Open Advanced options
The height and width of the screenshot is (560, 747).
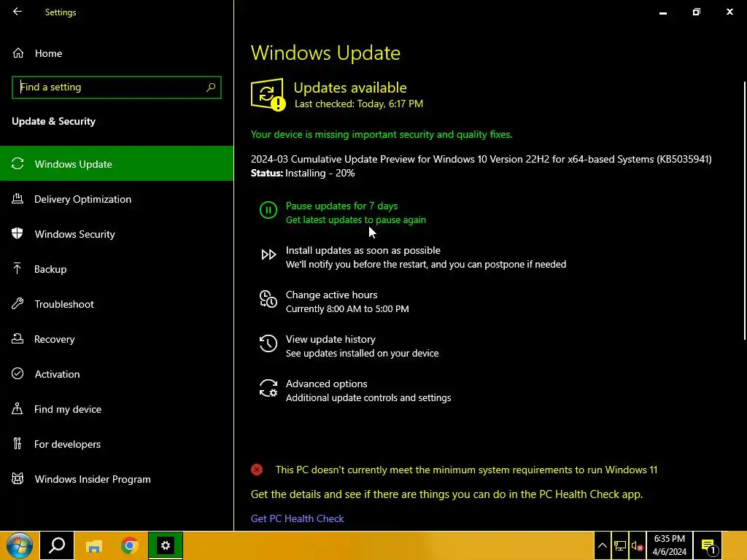pyautogui.click(x=326, y=384)
